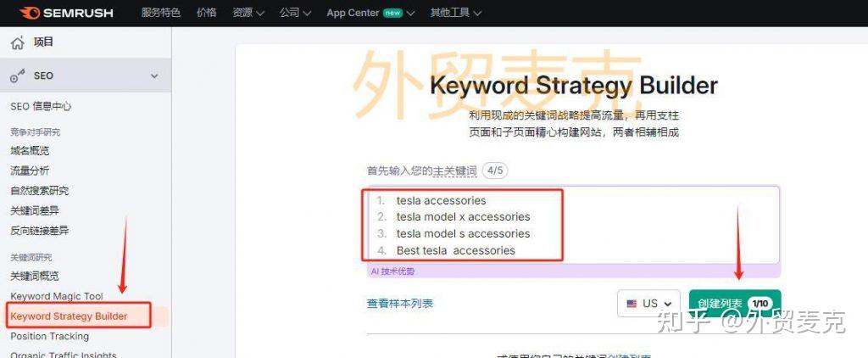This screenshot has height=358, width=868.
Task: Open the US country dropdown
Action: (x=648, y=304)
